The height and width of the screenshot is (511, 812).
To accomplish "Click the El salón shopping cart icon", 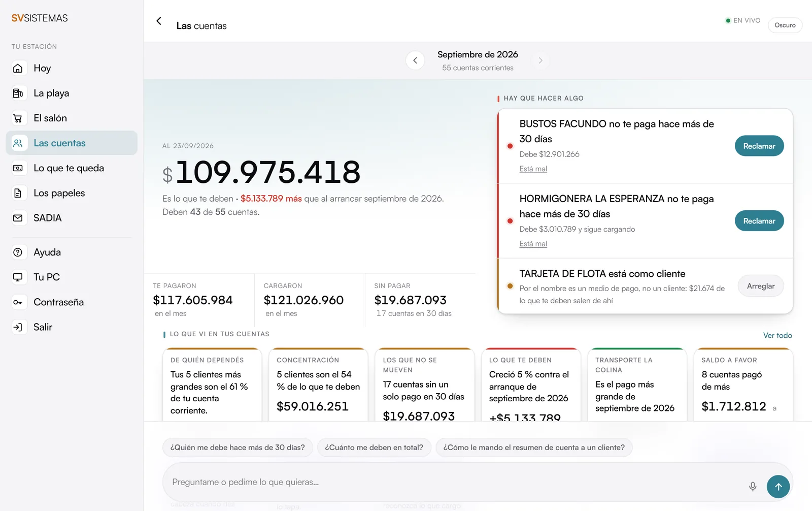I will click(x=18, y=118).
